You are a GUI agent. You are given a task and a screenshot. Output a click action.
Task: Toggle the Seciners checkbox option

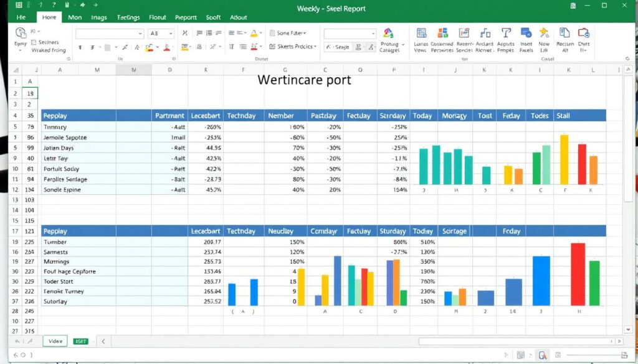[34, 42]
